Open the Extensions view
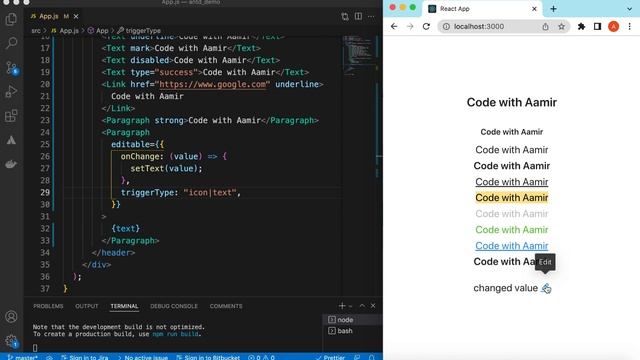640x360 pixels. tap(11, 116)
